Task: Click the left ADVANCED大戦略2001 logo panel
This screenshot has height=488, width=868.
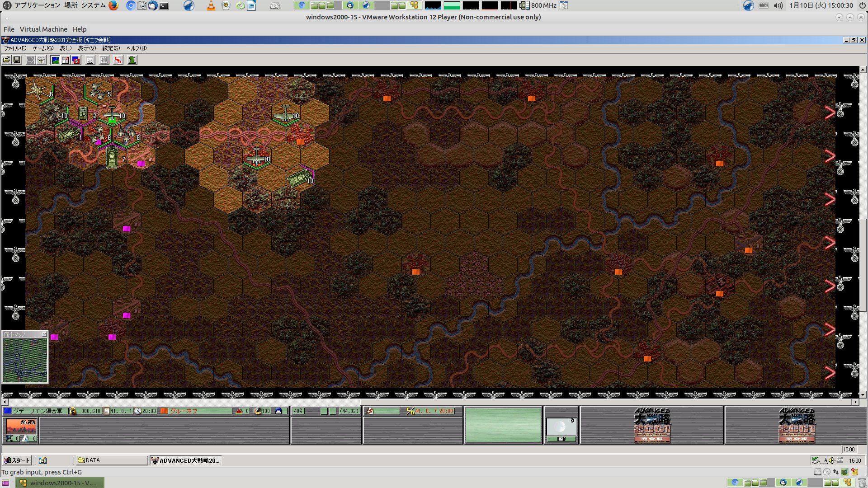Action: 652,425
